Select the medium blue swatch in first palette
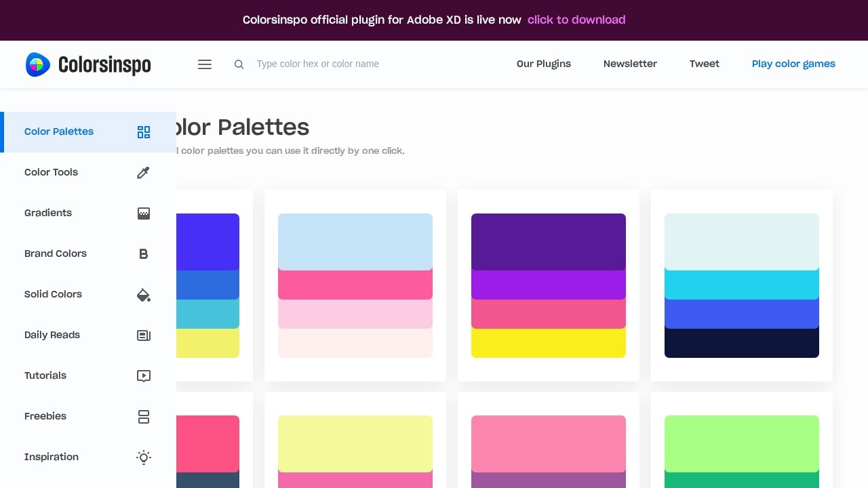Viewport: 868px width, 488px height. [208, 285]
